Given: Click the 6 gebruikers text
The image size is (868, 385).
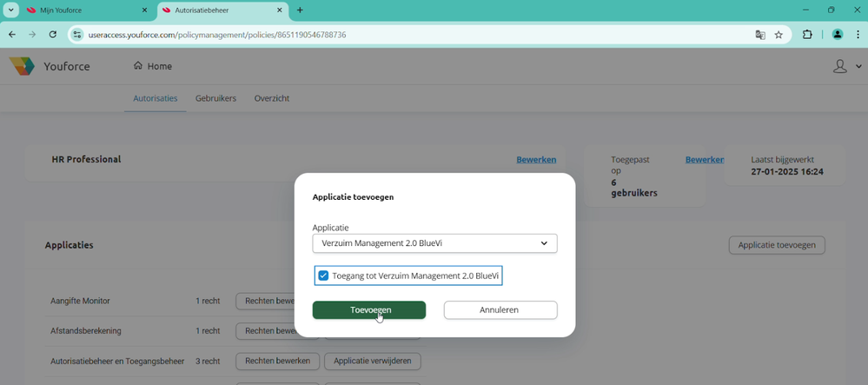Looking at the screenshot, I should click(634, 188).
